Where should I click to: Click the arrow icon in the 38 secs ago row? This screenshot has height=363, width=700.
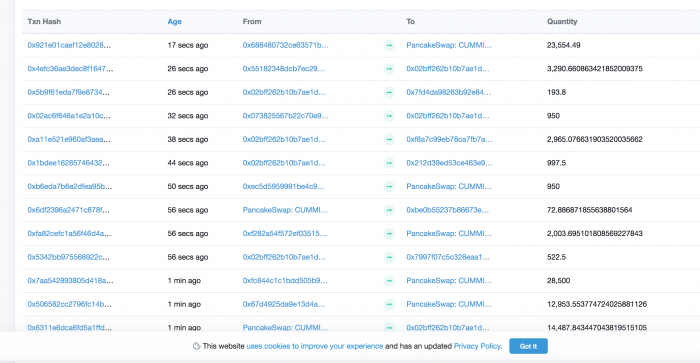tap(389, 139)
